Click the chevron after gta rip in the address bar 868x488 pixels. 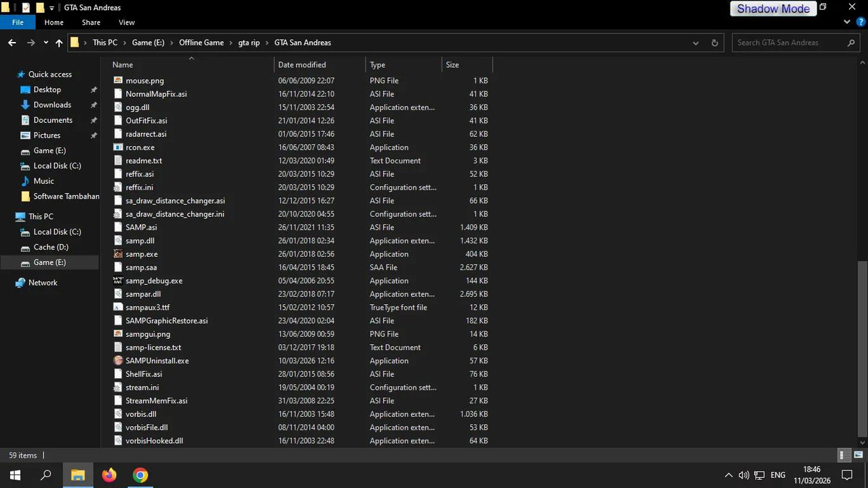click(x=267, y=43)
